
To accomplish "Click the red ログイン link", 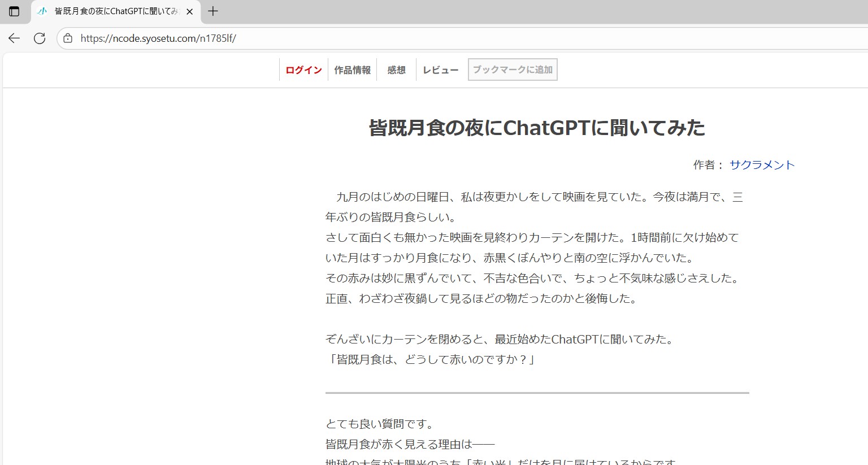I will (303, 70).
